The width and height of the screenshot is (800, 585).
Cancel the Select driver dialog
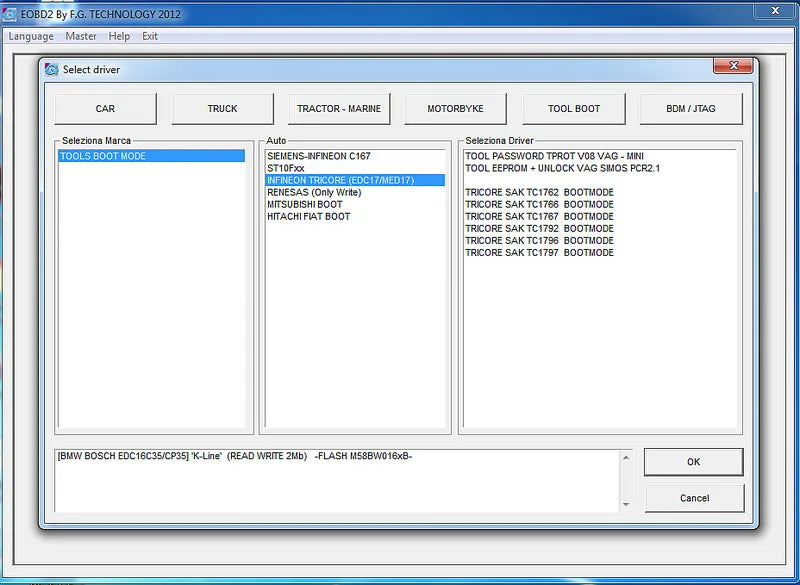[x=693, y=498]
